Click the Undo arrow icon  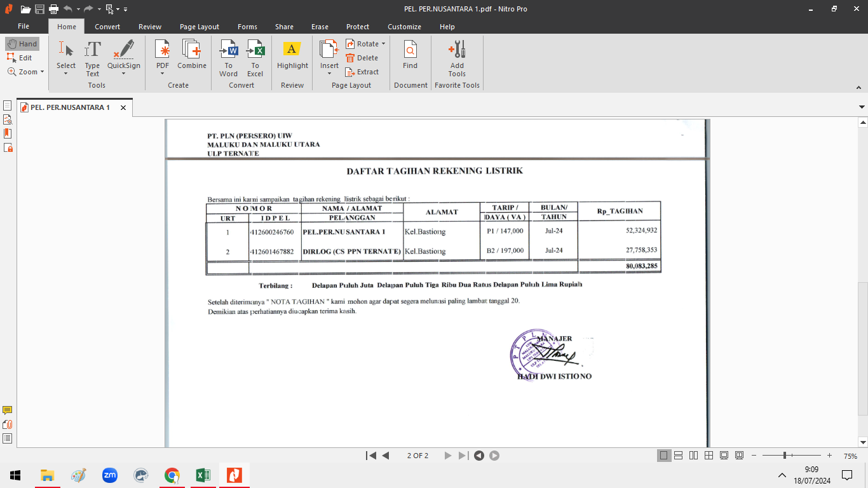67,9
